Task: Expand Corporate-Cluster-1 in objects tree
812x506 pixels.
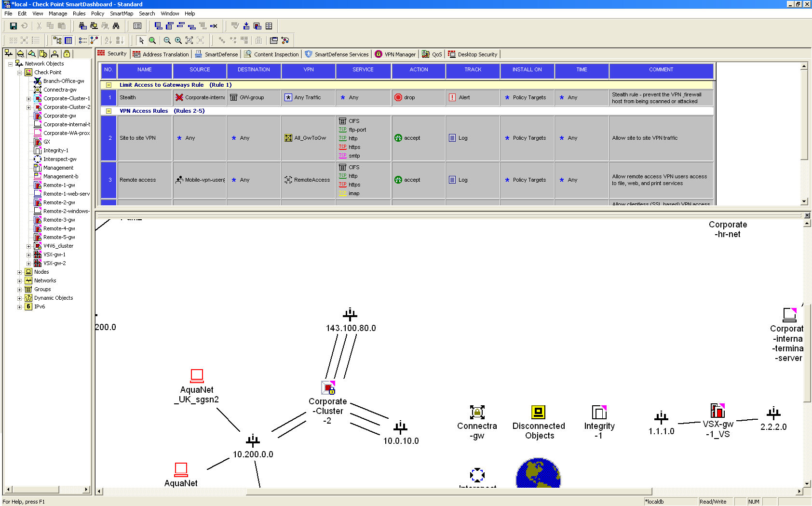Action: [x=28, y=99]
